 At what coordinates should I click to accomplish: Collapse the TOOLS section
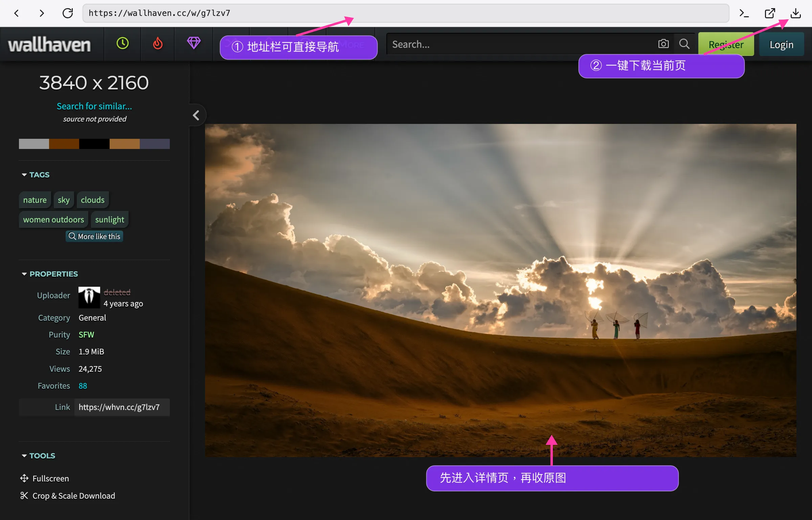(38, 456)
